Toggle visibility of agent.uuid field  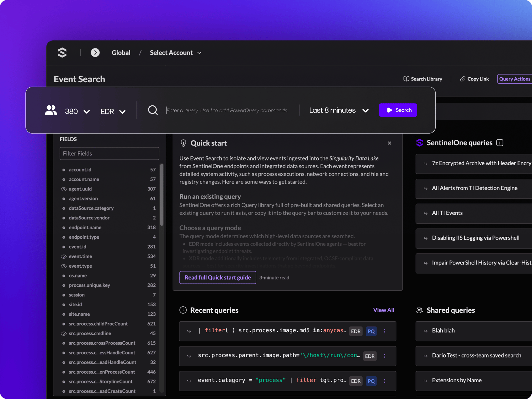pos(64,189)
